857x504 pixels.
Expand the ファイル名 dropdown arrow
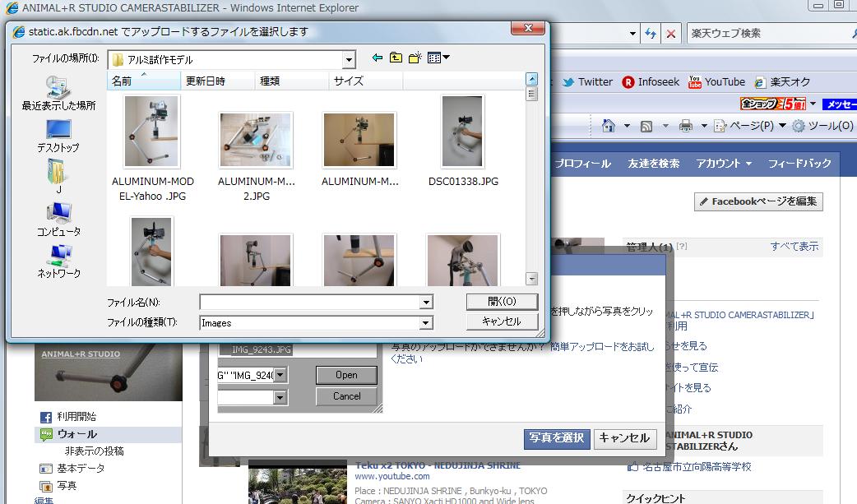coord(426,302)
